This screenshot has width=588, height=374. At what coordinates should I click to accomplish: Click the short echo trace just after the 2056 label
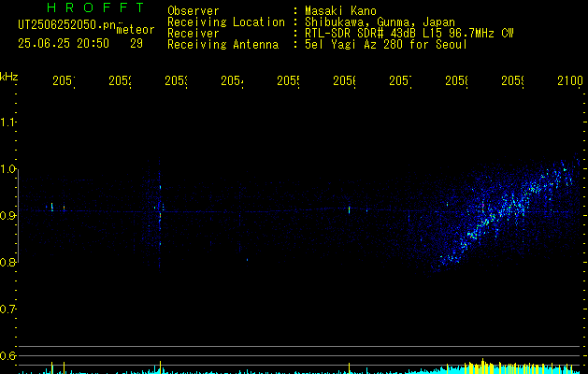pyautogui.click(x=349, y=209)
